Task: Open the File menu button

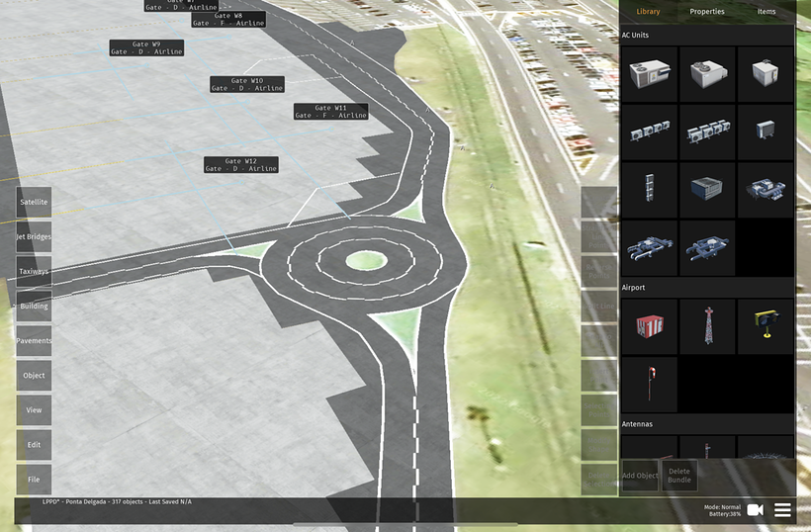Action: [34, 480]
